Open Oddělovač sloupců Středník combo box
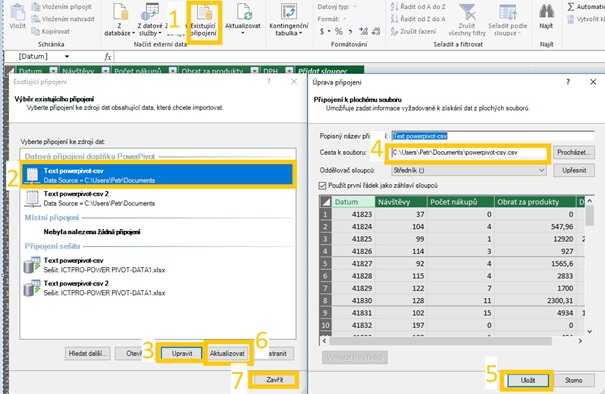Image resolution: width=605 pixels, height=394 pixels. click(468, 170)
